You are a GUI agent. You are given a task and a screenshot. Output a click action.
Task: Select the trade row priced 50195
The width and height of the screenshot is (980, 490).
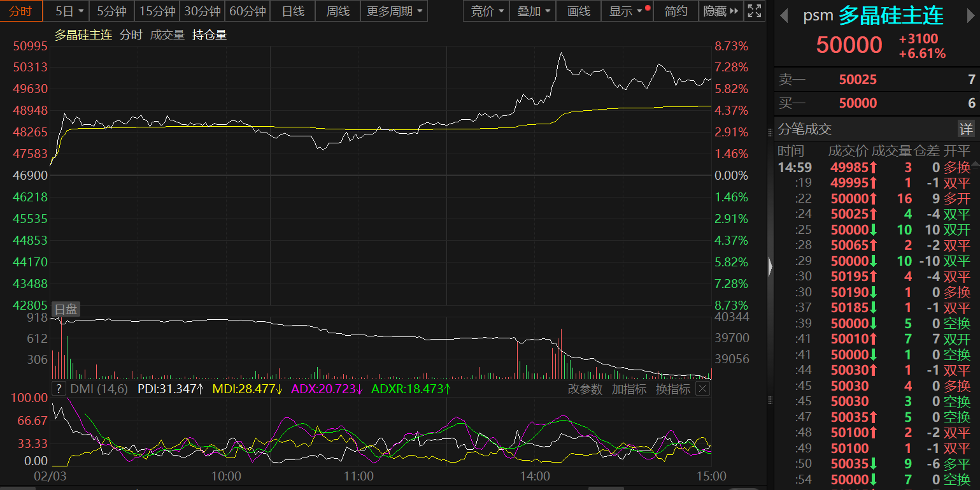(874, 277)
